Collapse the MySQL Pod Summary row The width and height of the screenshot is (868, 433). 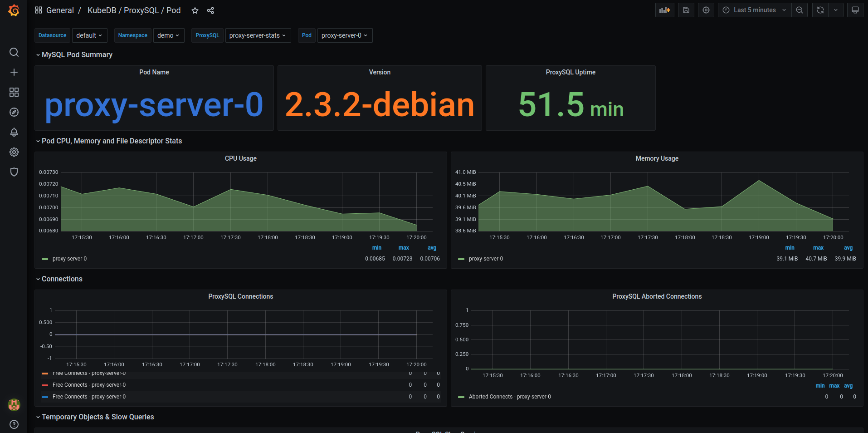(74, 54)
